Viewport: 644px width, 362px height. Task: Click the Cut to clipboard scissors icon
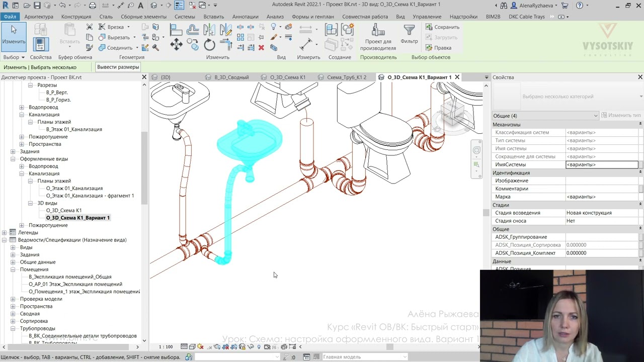tap(89, 27)
